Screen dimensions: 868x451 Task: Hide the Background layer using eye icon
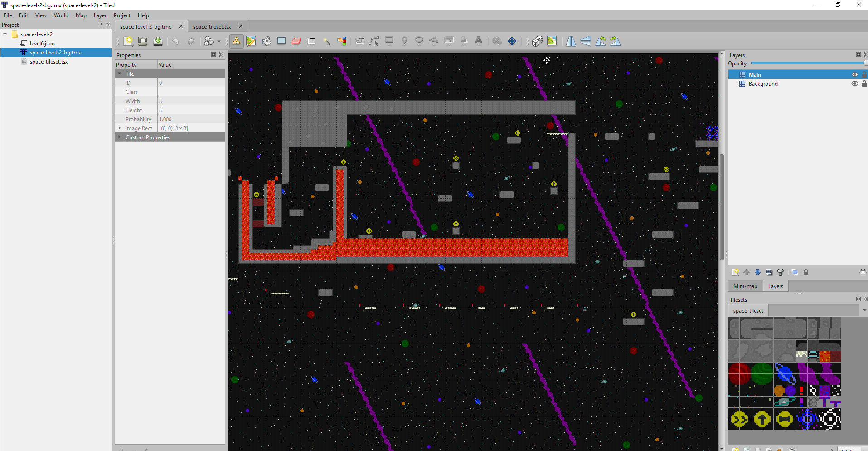(x=854, y=84)
